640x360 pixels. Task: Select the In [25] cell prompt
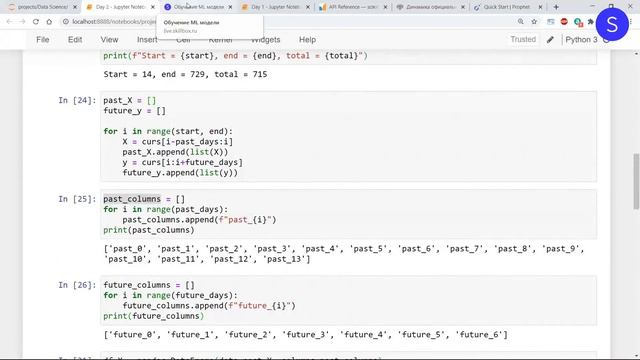point(77,199)
